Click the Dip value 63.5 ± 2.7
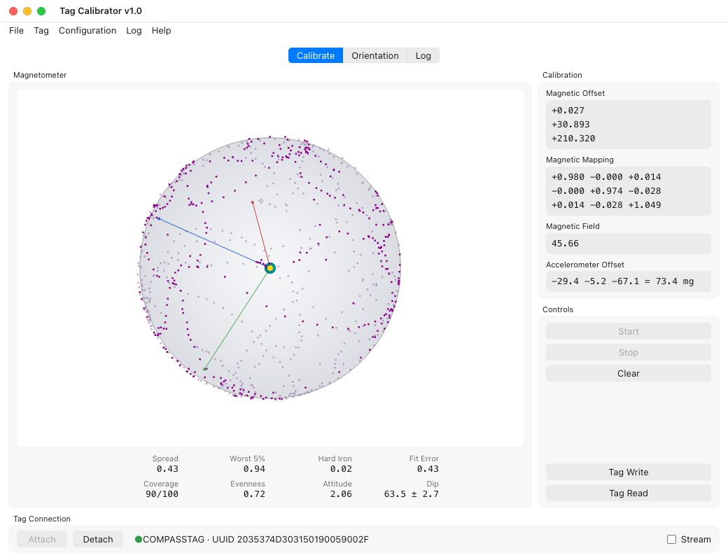This screenshot has height=560, width=728. [x=412, y=494]
